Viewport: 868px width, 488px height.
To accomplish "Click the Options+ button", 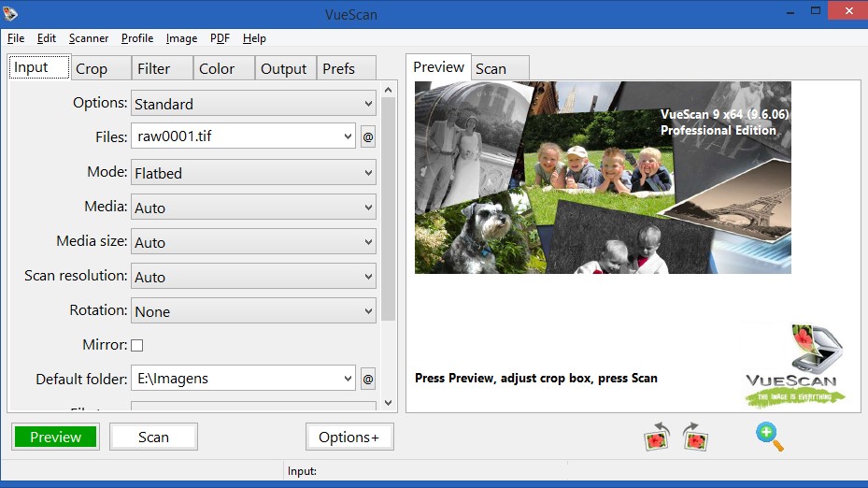I will point(349,437).
